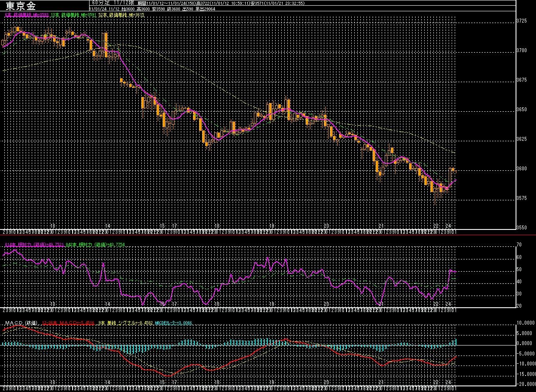Screen dimensions: 536x392
Task: Click the 3600 price axis label
Action: tap(521, 169)
